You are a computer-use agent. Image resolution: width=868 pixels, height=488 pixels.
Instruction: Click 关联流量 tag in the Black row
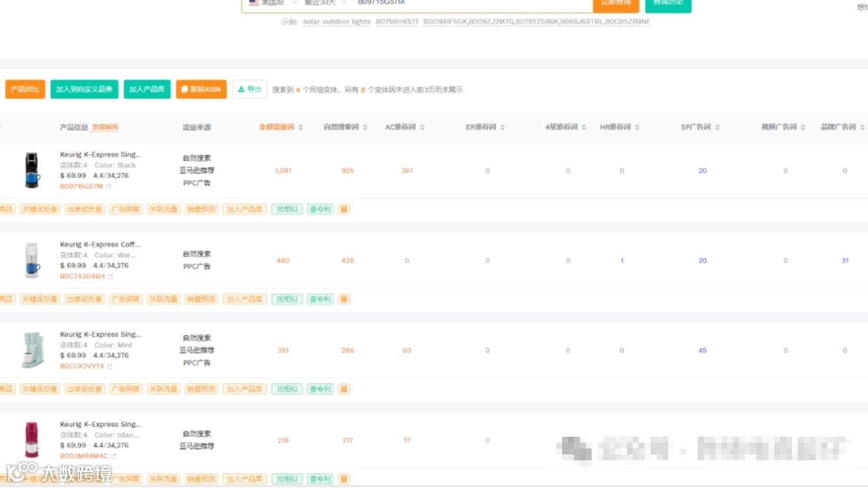tap(163, 209)
